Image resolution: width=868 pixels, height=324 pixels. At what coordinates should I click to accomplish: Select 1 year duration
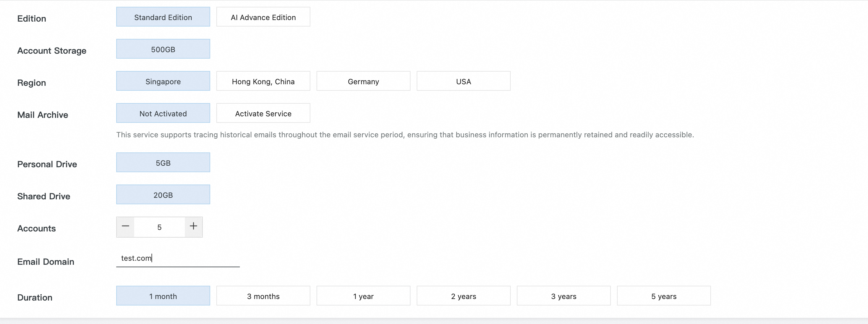(x=363, y=296)
